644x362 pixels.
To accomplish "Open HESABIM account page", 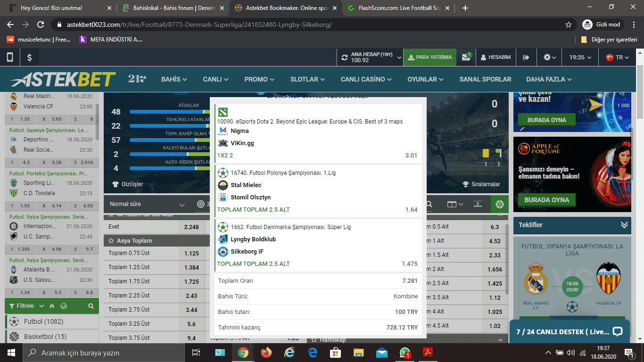I will pos(495,58).
